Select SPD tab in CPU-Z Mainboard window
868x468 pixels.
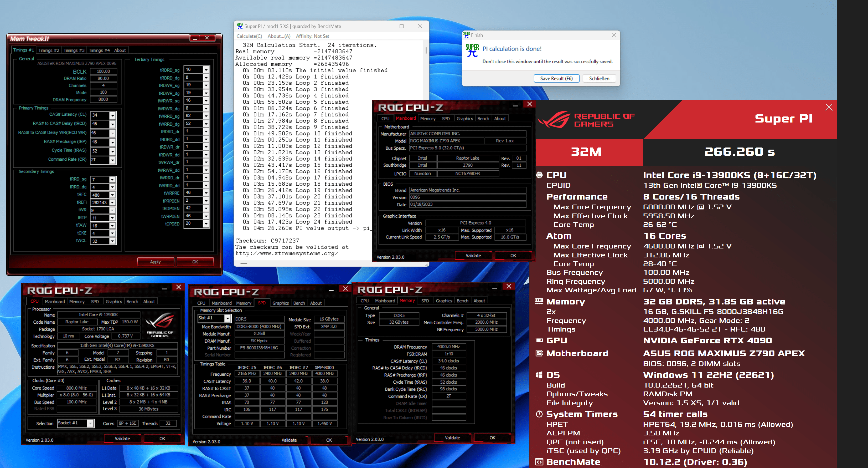tap(446, 119)
